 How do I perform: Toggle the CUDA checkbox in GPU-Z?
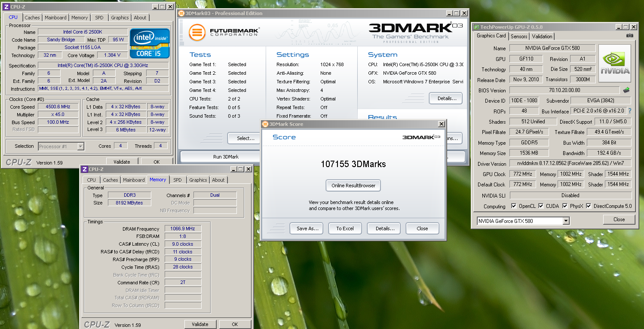pos(541,206)
